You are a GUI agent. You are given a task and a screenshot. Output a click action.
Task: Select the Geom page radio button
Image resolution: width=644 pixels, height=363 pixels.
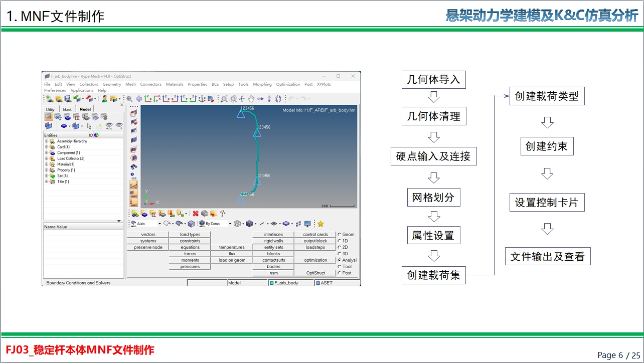point(340,234)
